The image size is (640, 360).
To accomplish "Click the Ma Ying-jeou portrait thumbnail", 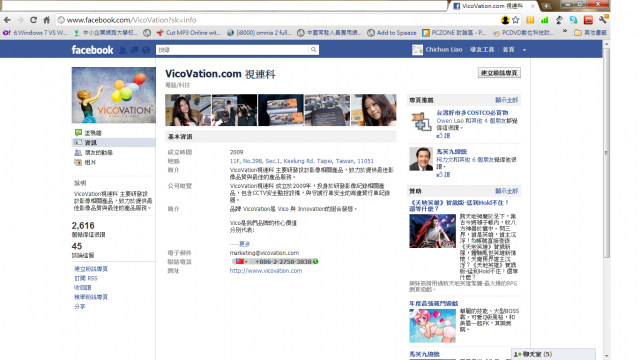I will tap(421, 159).
